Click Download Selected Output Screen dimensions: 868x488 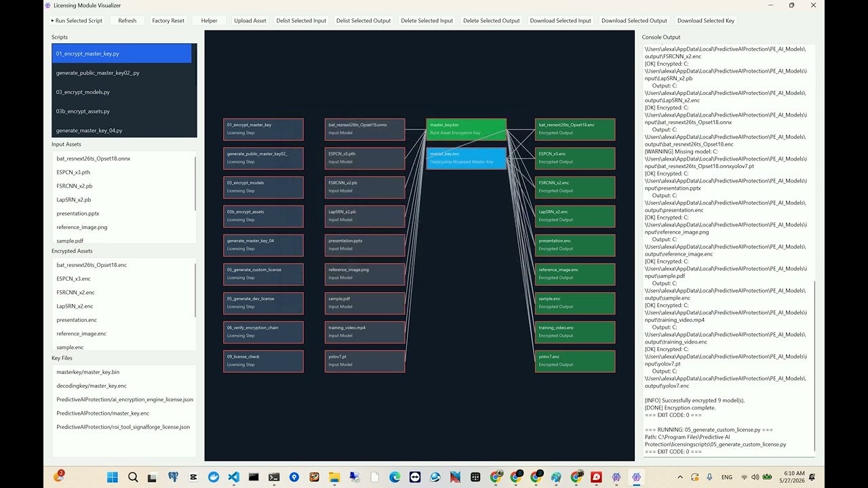(x=634, y=20)
